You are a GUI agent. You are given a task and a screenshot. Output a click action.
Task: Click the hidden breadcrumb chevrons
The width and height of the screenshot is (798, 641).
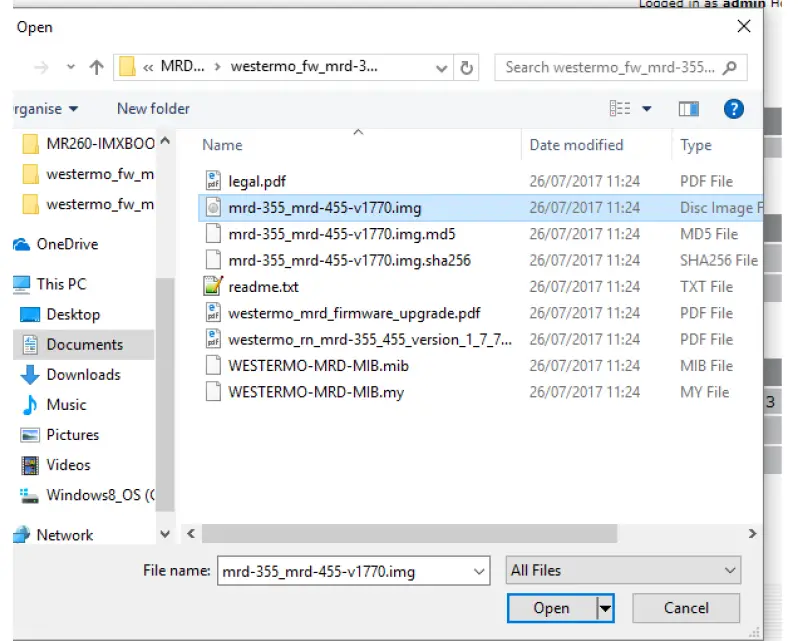[x=148, y=67]
